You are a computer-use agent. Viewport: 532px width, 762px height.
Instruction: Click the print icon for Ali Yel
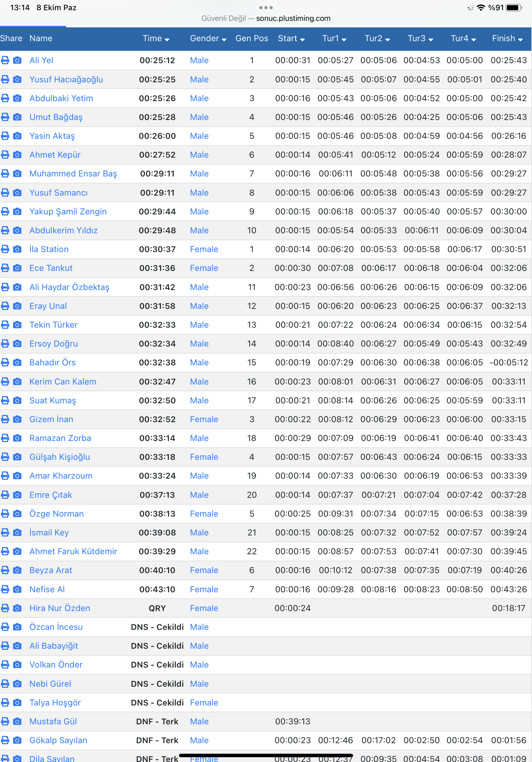tap(5, 60)
